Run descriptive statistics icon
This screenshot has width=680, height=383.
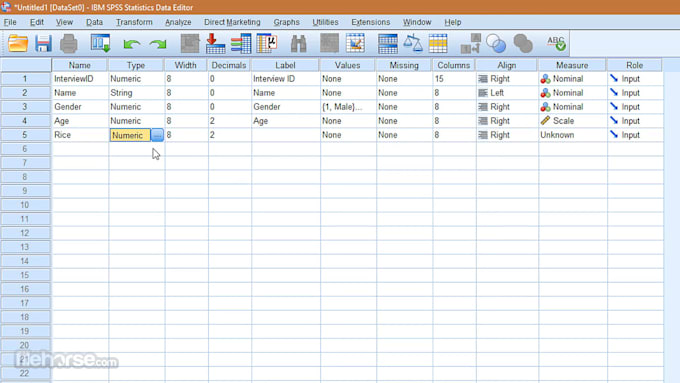pyautogui.click(x=267, y=44)
